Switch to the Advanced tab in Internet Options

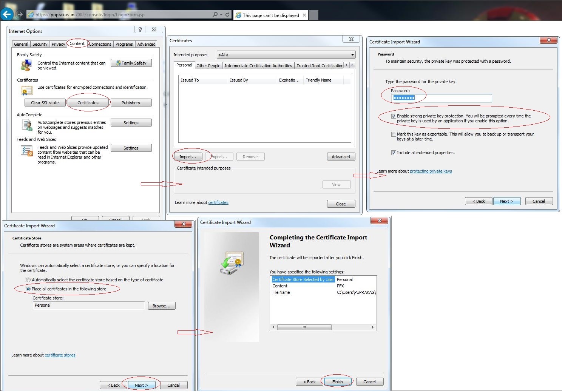click(147, 44)
